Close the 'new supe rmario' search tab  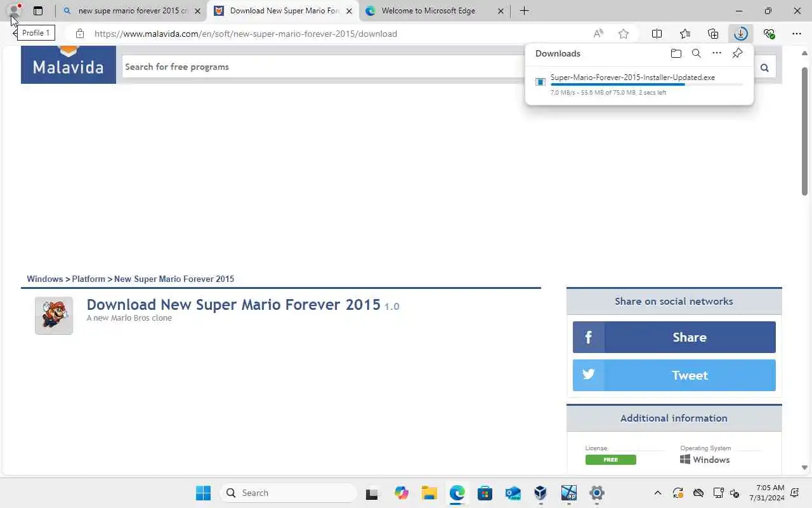[x=197, y=11]
